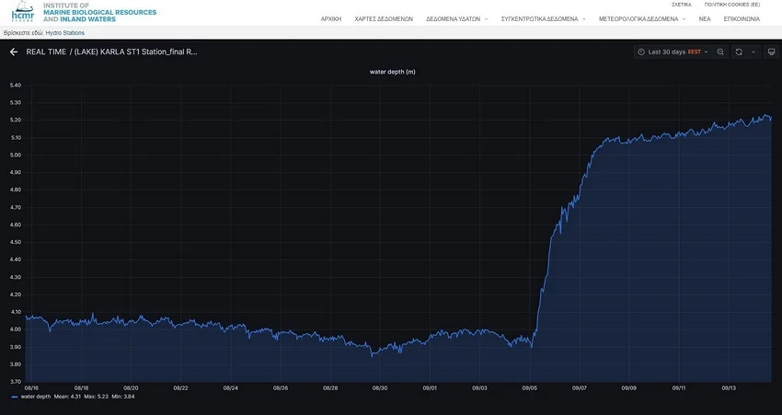Click the refresh dashboard icon

click(x=739, y=52)
